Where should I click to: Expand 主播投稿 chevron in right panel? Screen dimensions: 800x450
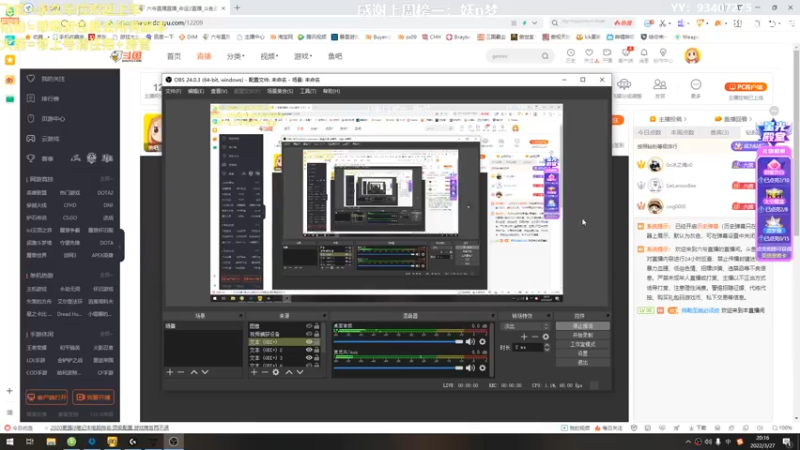[685, 119]
